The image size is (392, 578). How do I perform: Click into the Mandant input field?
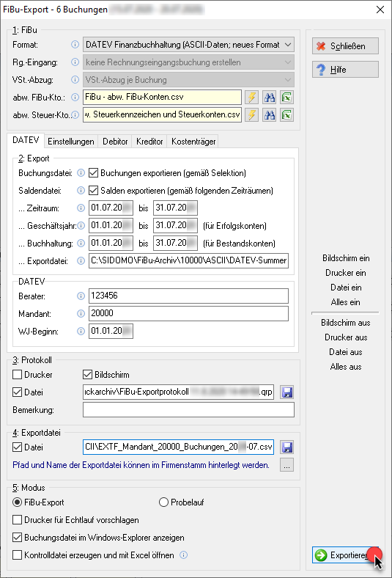[188, 313]
